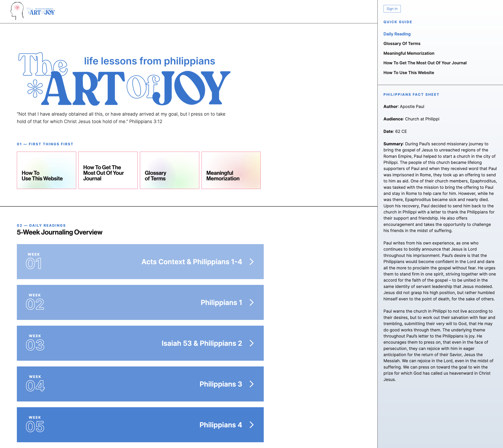The height and width of the screenshot is (448, 503).
Task: Expand Week 04 chevron arrow
Action: tap(251, 384)
